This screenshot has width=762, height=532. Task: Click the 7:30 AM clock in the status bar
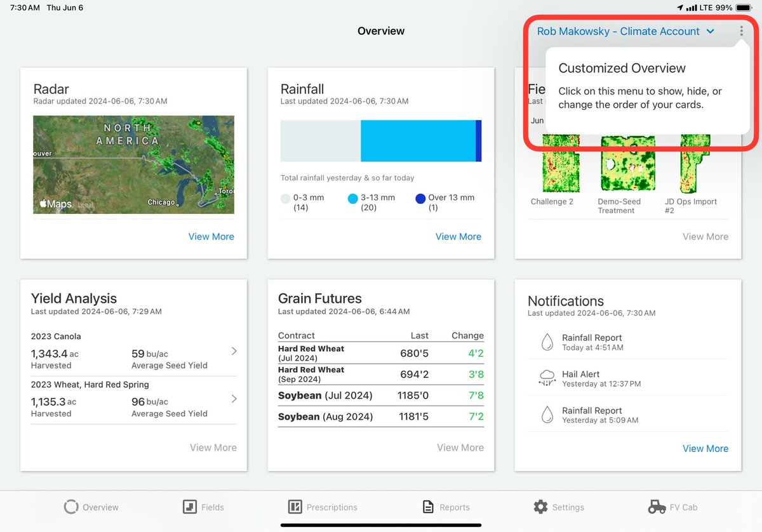[x=25, y=8]
